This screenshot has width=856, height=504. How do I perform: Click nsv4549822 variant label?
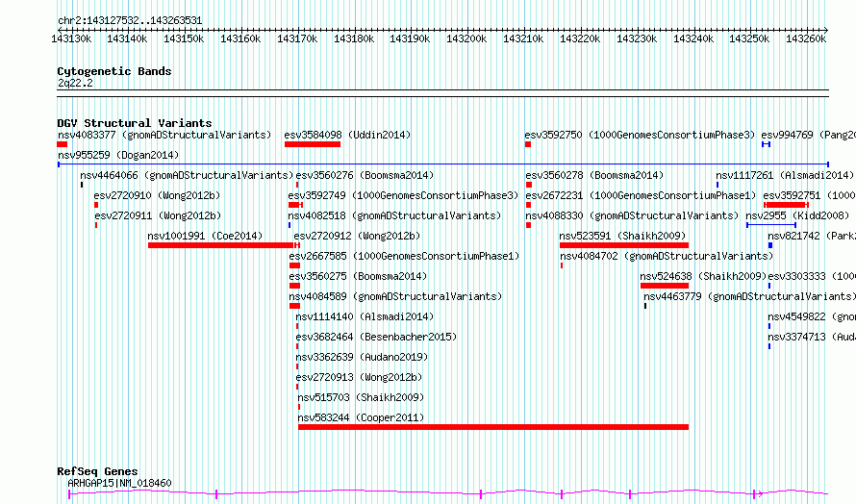pos(812,316)
